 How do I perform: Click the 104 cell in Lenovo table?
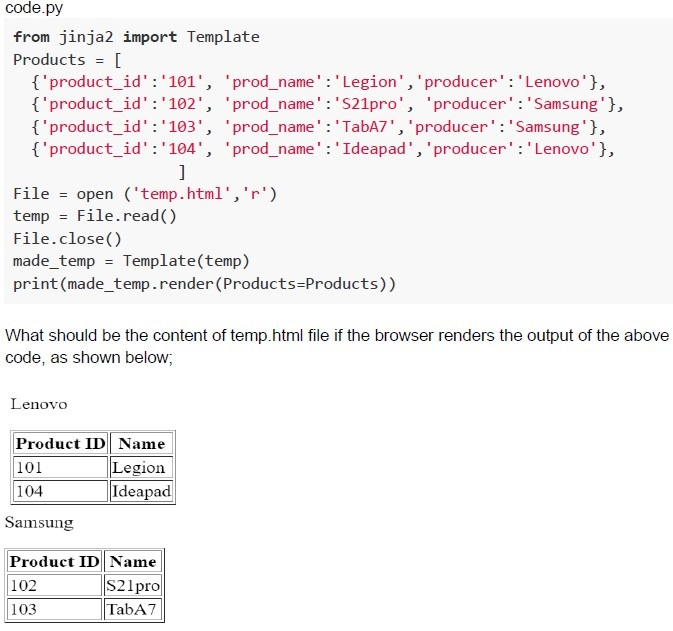pos(61,491)
